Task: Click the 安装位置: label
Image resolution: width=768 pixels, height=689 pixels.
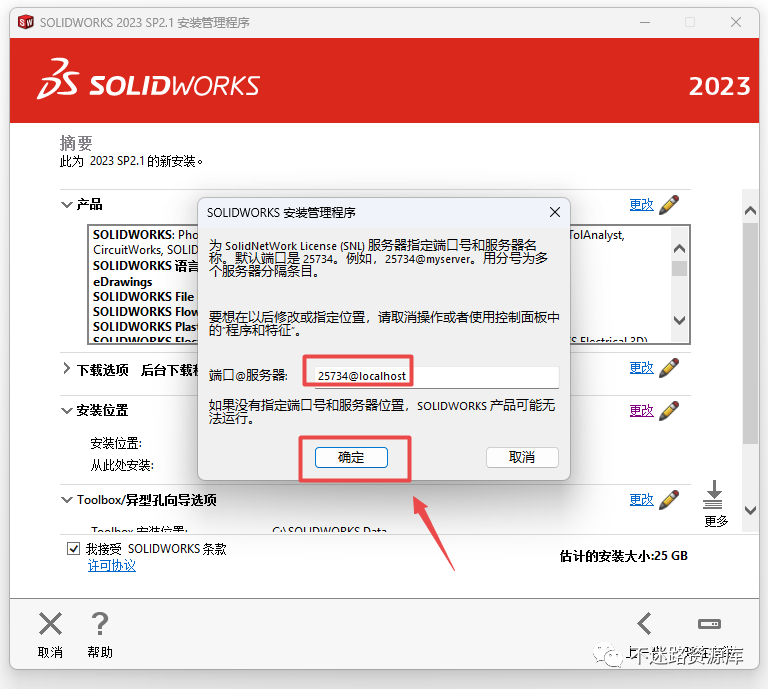Action: point(116,443)
